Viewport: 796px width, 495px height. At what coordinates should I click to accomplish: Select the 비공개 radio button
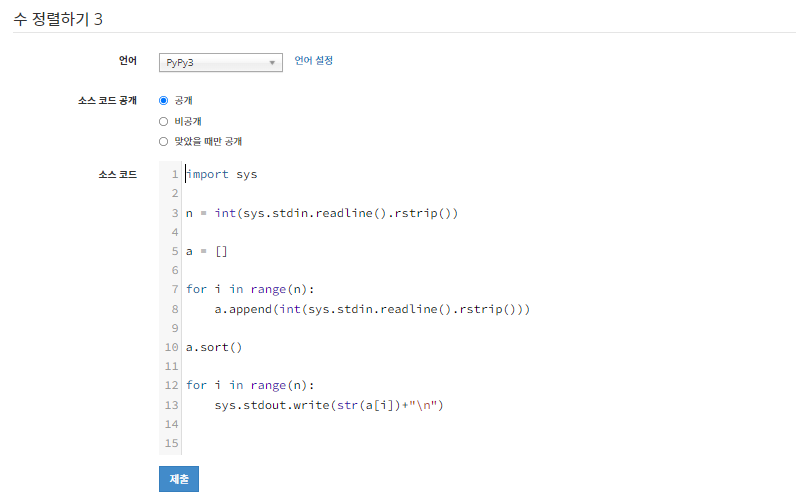[x=163, y=121]
